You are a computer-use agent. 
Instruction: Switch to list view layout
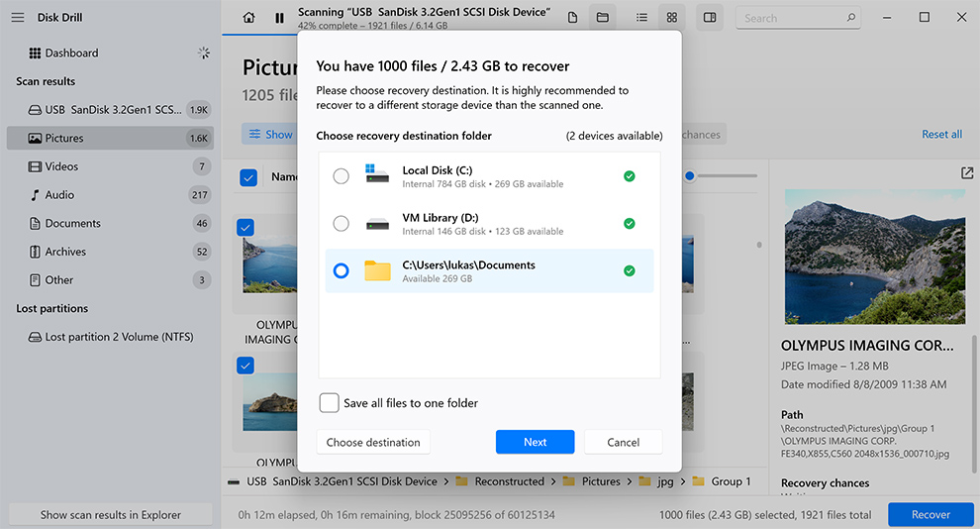click(x=641, y=18)
